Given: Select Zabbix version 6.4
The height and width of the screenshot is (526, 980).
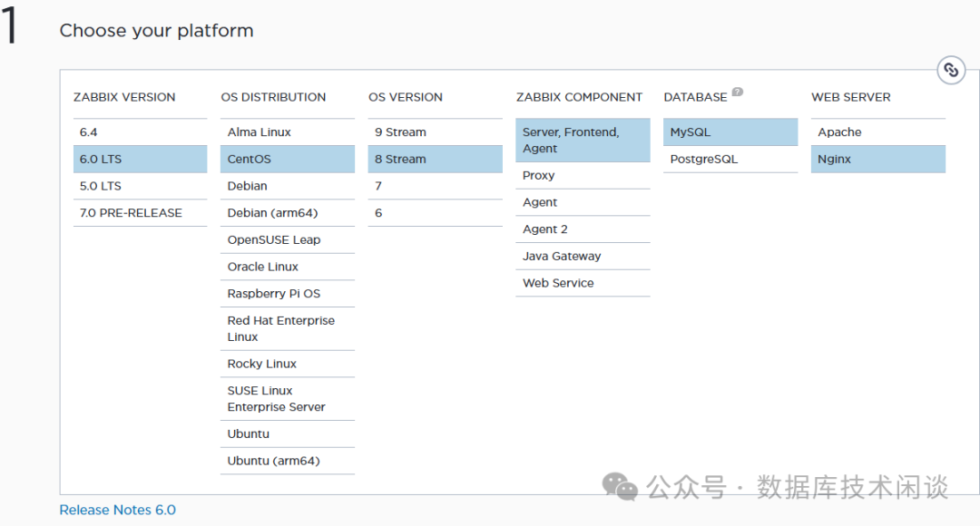Looking at the screenshot, I should [x=140, y=132].
